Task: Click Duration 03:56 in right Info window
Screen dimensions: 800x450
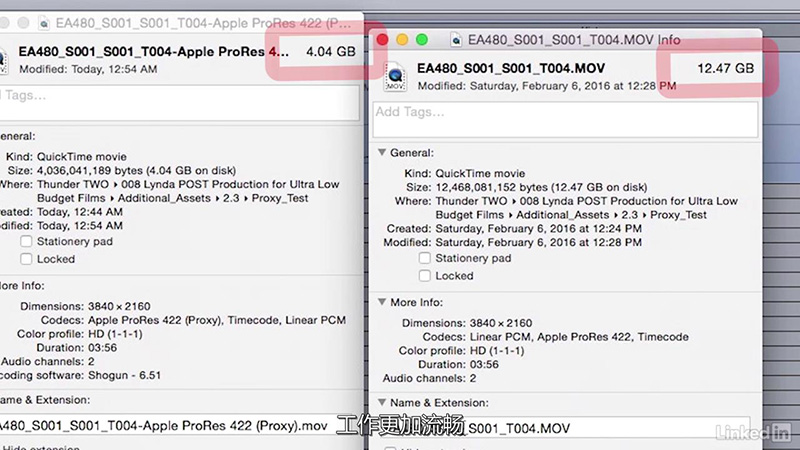Action: [484, 364]
